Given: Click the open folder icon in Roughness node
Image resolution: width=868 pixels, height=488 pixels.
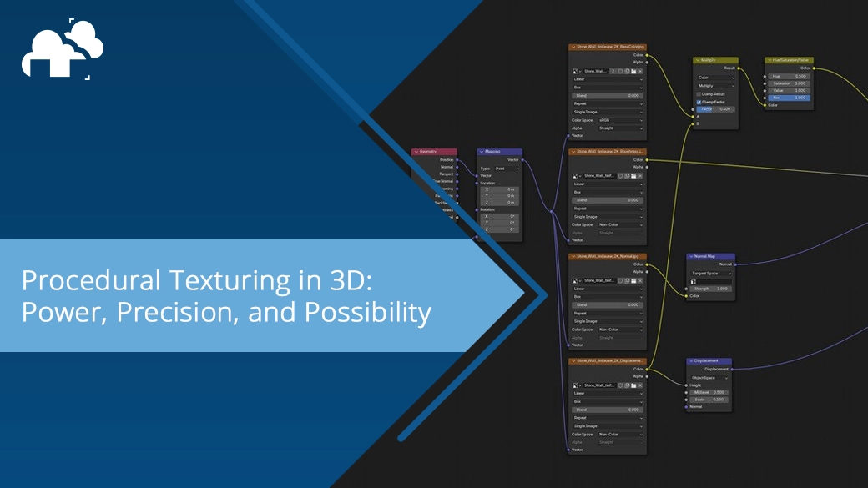Looking at the screenshot, I should tap(633, 176).
